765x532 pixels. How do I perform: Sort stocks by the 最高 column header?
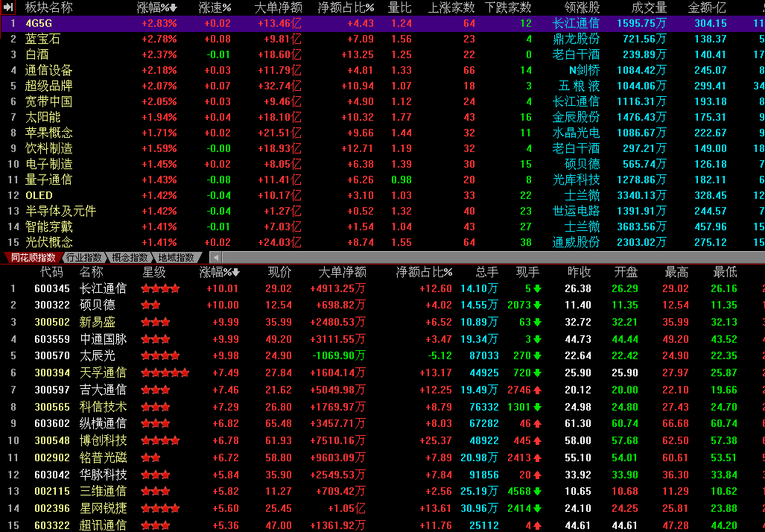click(x=676, y=273)
